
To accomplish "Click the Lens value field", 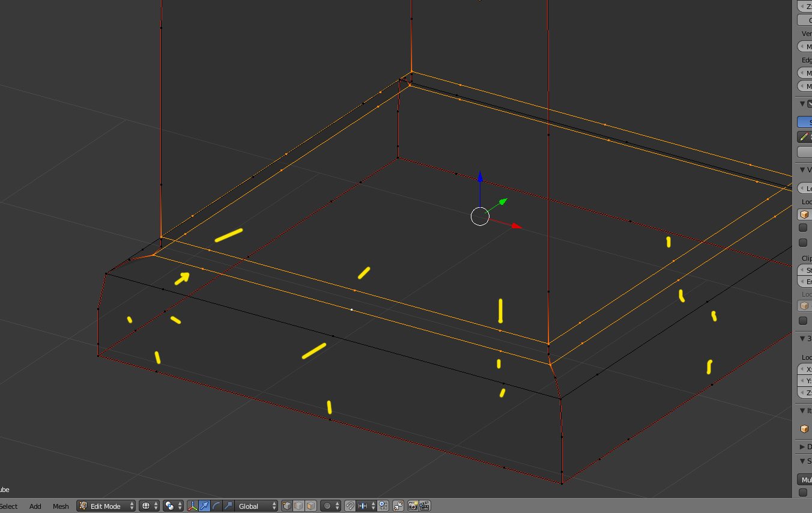I will (x=805, y=189).
